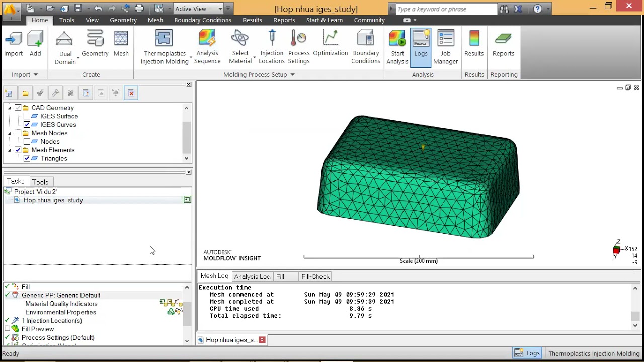Click the Add icon in the ribbon

click(35, 44)
